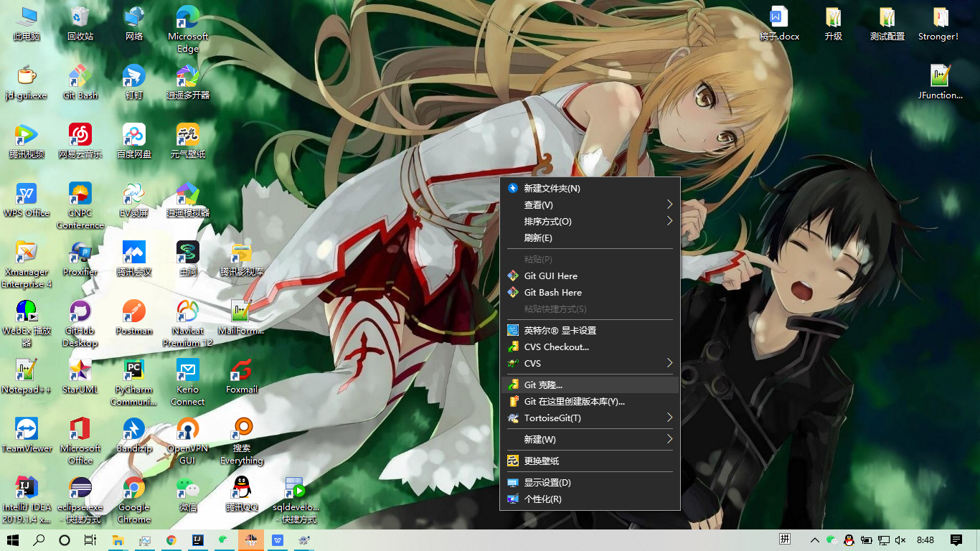Open the QQ penguin tray icon

849,540
